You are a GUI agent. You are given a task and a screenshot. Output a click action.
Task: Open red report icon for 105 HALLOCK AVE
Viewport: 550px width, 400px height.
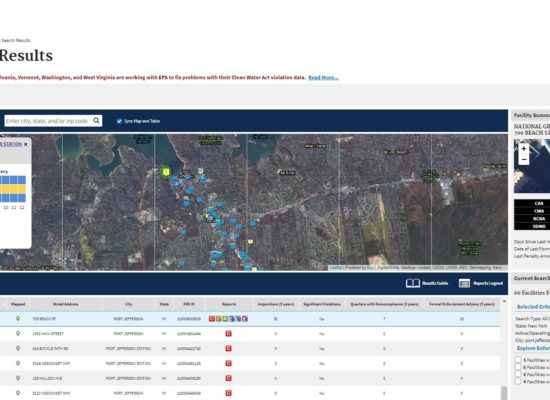click(x=228, y=378)
